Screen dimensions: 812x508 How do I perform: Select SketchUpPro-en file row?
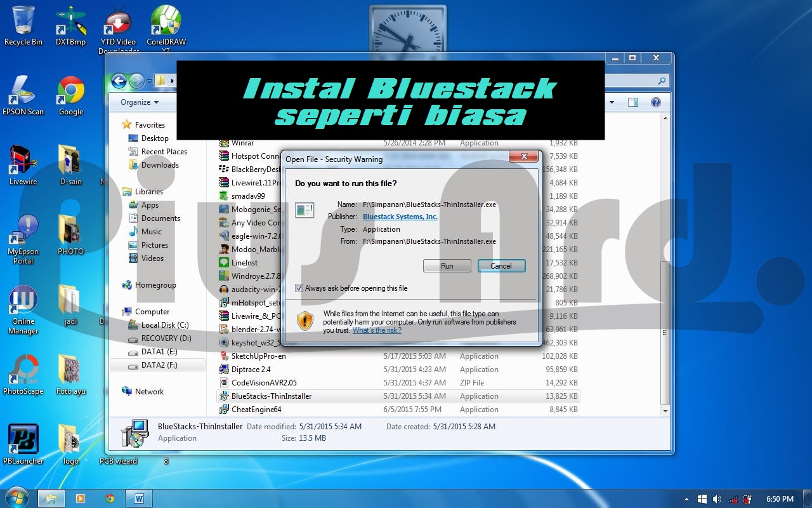[x=398, y=356]
